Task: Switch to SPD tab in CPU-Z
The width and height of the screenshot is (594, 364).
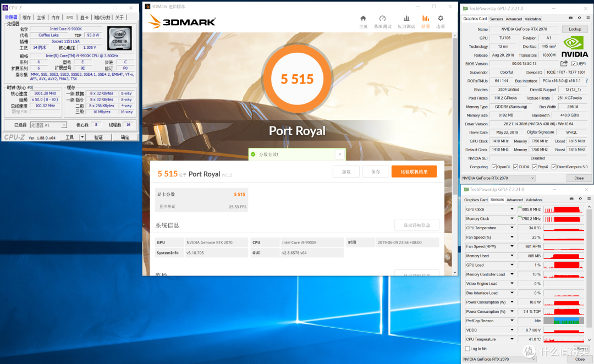Action: coord(70,18)
